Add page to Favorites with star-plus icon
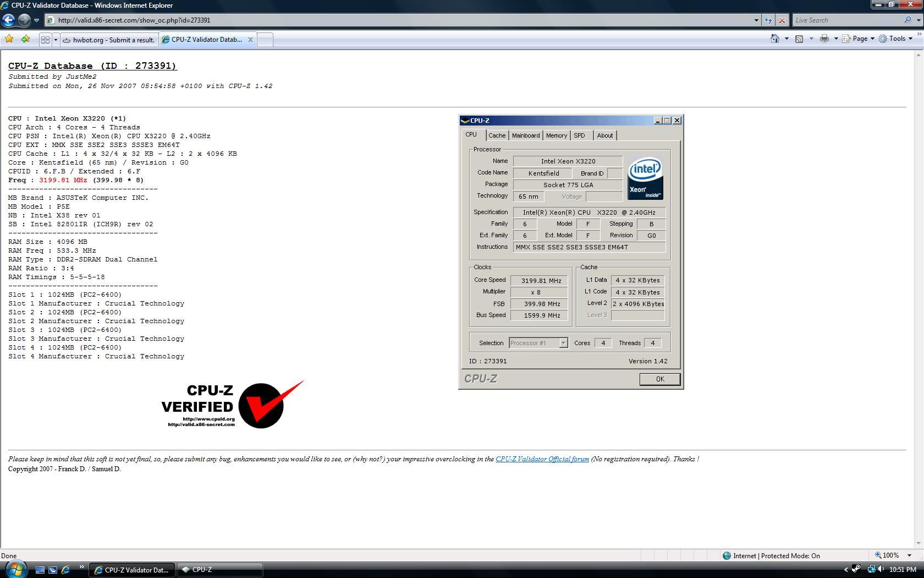 tap(25, 39)
